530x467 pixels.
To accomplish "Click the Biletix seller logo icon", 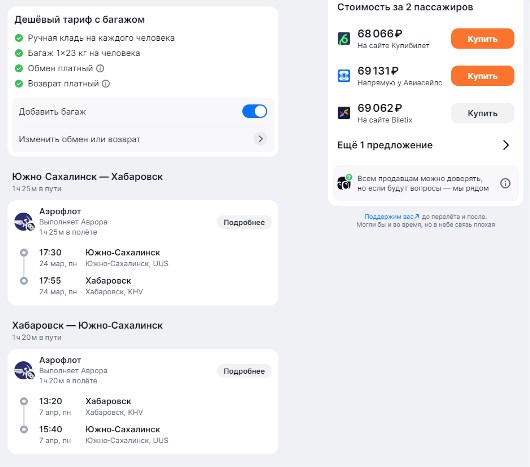I will point(344,113).
